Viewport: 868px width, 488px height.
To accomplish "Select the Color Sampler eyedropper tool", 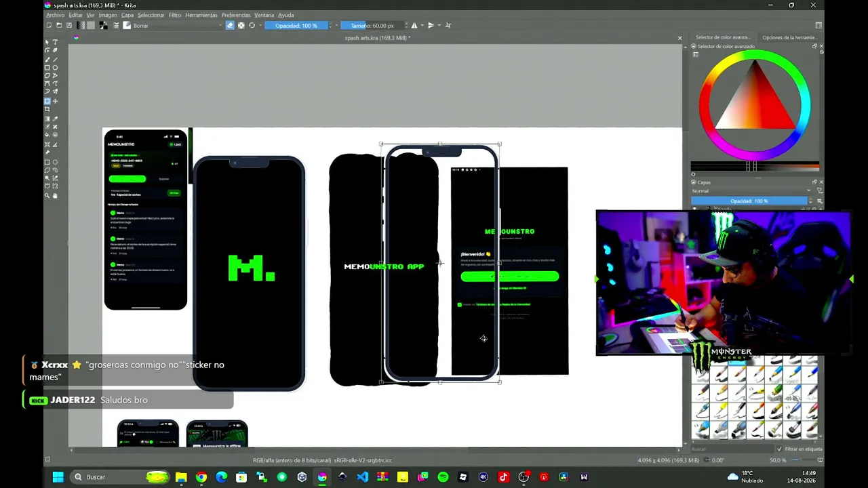I will pos(56,119).
